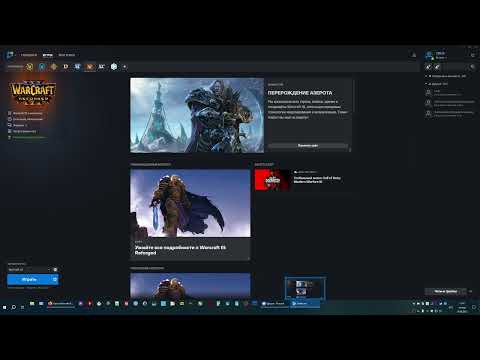Open the chats button at bottom right

coord(445,291)
